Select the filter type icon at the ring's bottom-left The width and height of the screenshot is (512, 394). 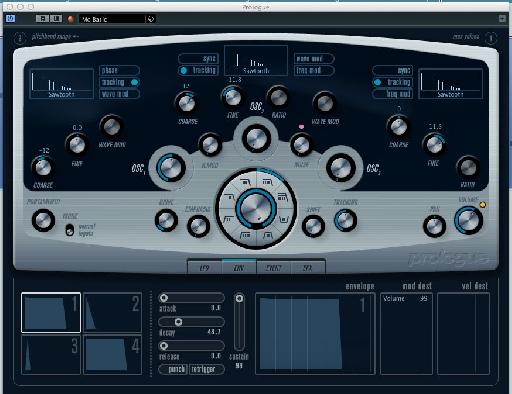[245, 235]
